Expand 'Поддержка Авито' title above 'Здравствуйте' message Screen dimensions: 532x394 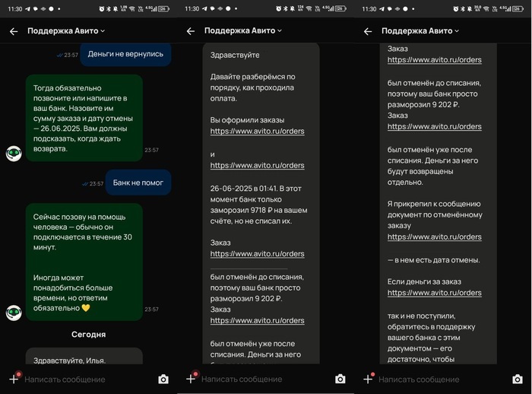coord(243,30)
